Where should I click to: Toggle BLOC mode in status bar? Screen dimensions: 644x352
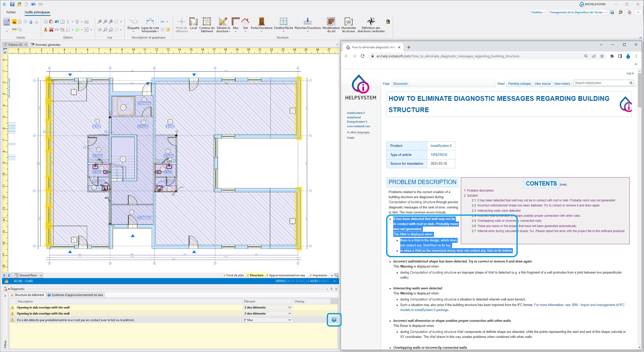tap(292, 281)
